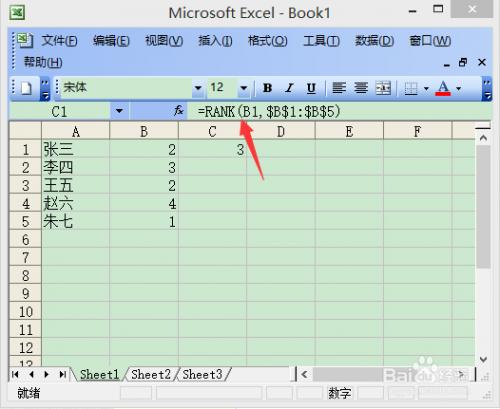Toggle Bold formatting
The height and width of the screenshot is (409, 500).
(x=267, y=88)
